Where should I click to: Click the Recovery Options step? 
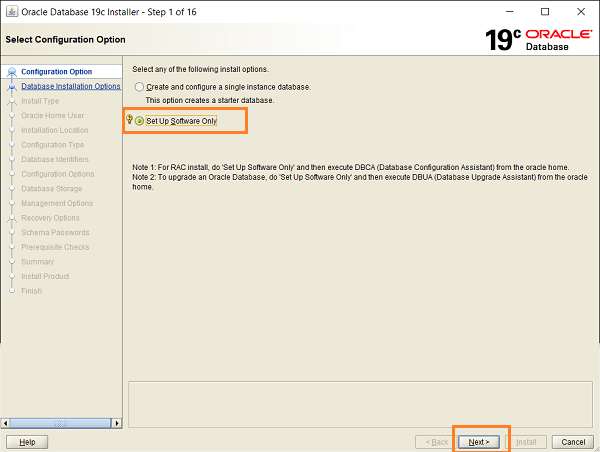click(x=51, y=218)
